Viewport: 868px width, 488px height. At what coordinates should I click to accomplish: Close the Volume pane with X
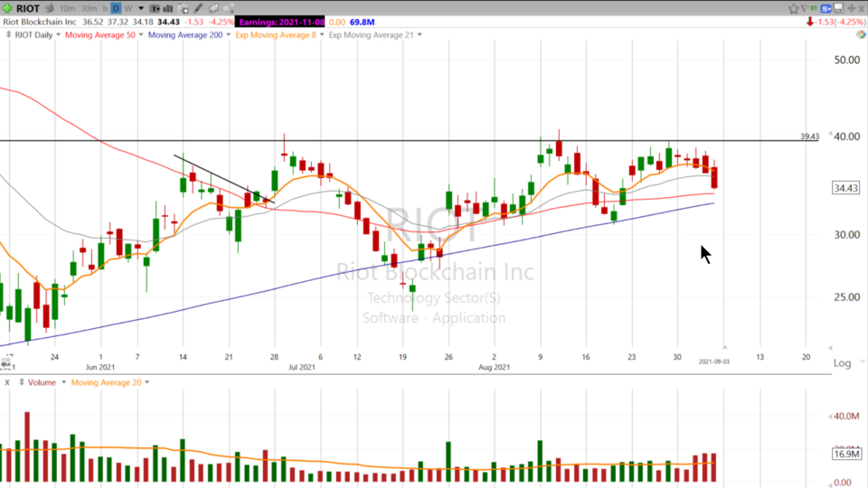pyautogui.click(x=7, y=382)
